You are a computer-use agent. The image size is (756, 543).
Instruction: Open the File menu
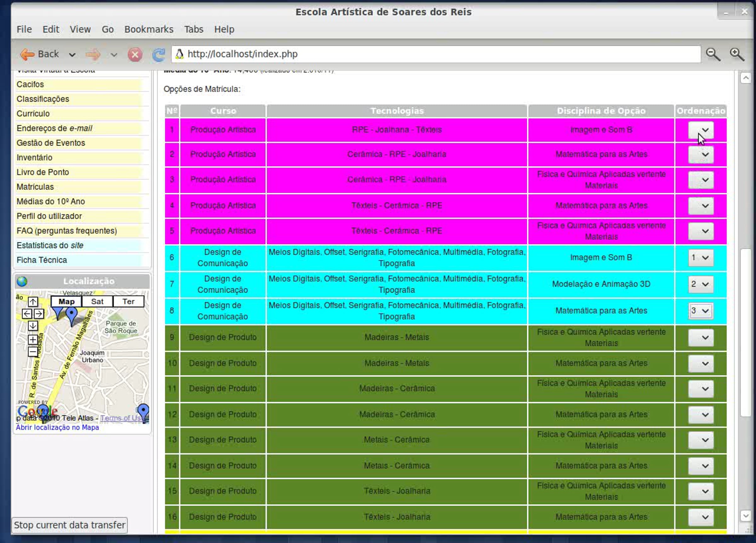[24, 29]
